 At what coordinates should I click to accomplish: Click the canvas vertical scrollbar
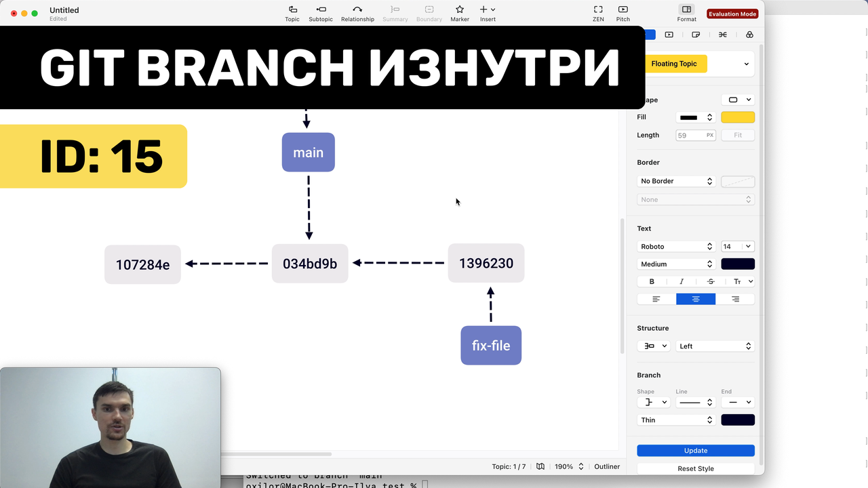623,286
